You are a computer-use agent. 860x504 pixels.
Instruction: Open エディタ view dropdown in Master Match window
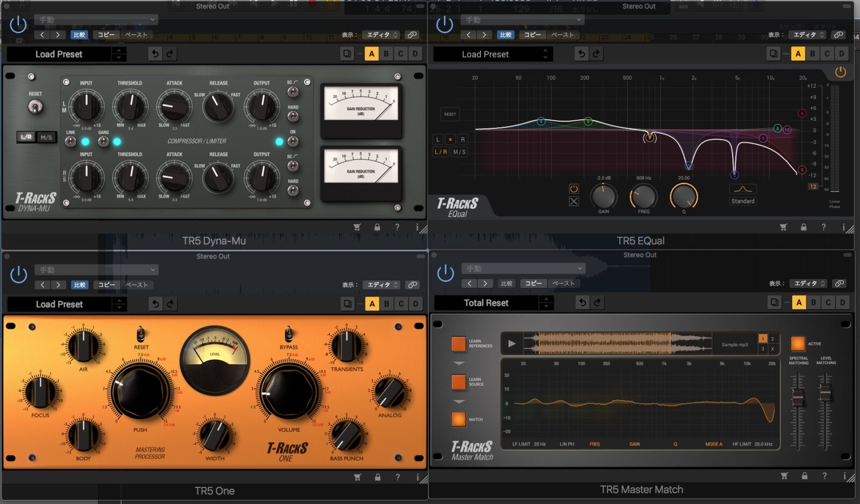[808, 283]
